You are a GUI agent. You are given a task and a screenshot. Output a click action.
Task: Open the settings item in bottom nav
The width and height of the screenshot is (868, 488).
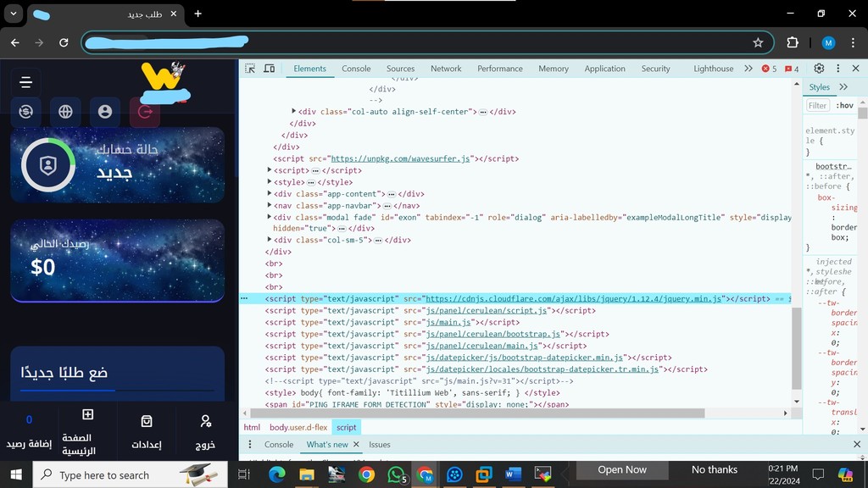pyautogui.click(x=146, y=432)
